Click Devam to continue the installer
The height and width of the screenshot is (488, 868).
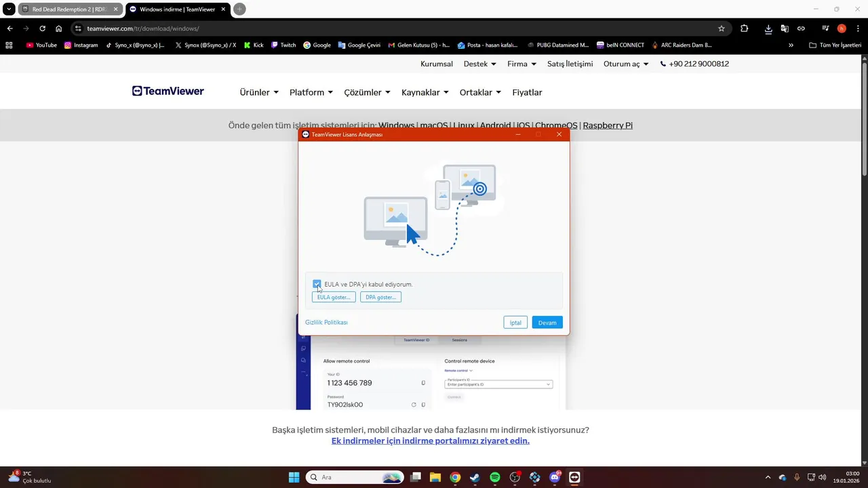click(x=547, y=323)
